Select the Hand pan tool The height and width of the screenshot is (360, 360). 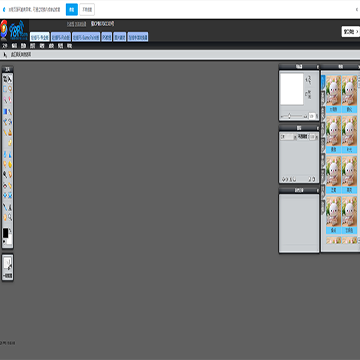coord(5,217)
